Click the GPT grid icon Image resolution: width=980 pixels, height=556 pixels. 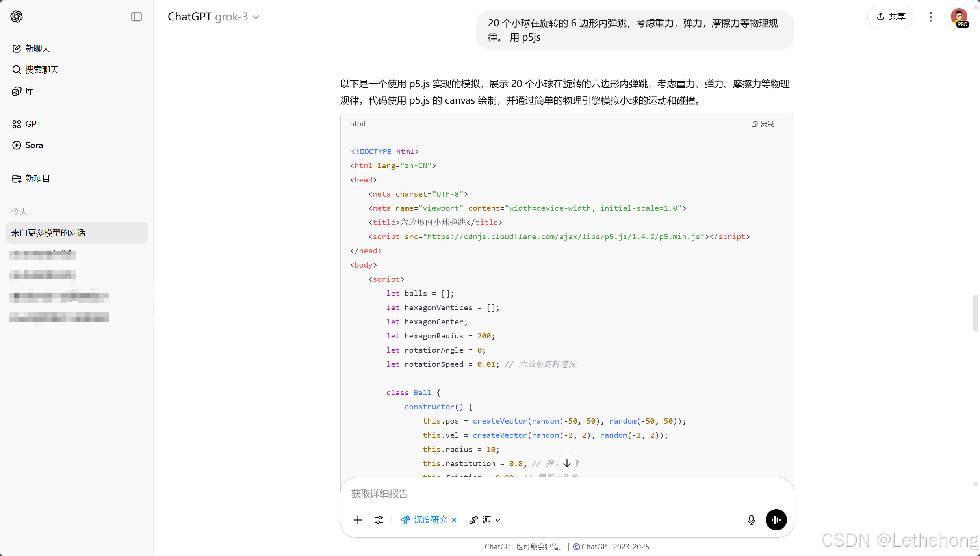click(17, 124)
